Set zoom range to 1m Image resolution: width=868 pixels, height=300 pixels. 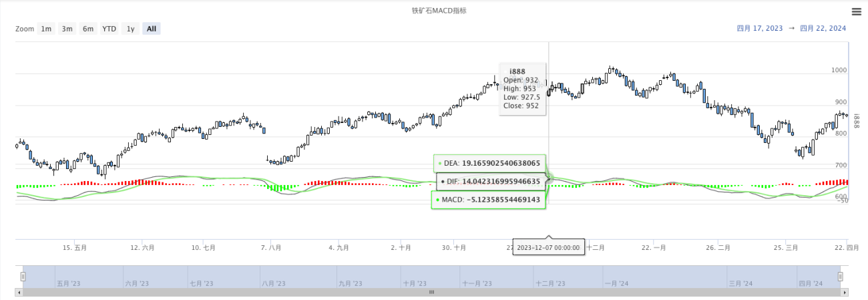click(x=46, y=29)
